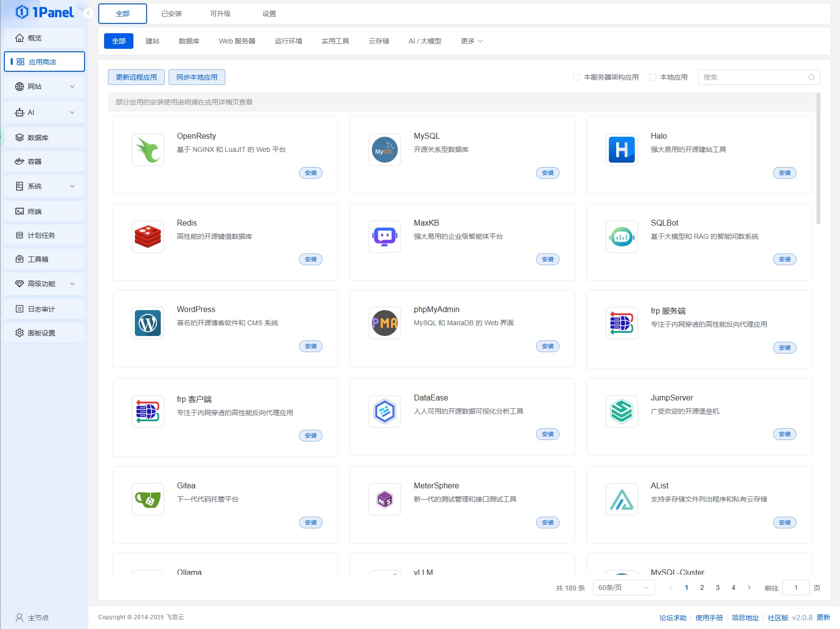Image resolution: width=840 pixels, height=629 pixels.
Task: Open the SQLBot app icon
Action: pos(622,236)
